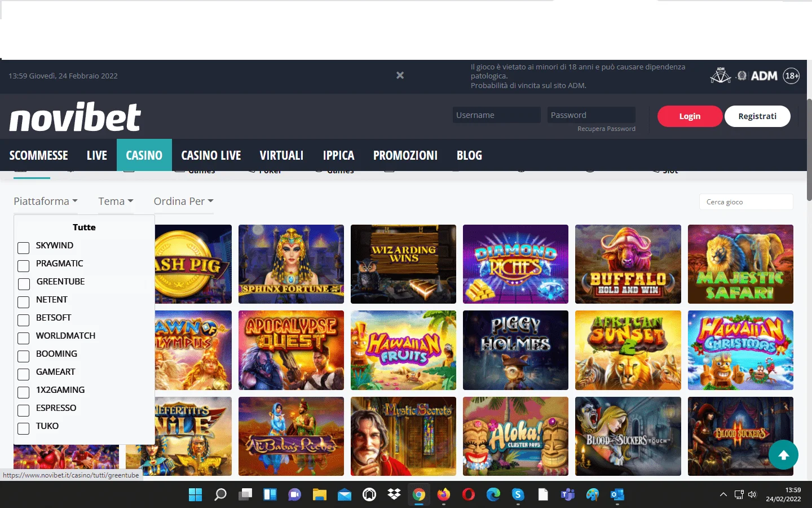This screenshot has width=812, height=508.
Task: Check the PRAGMATIC platform checkbox
Action: tap(23, 266)
